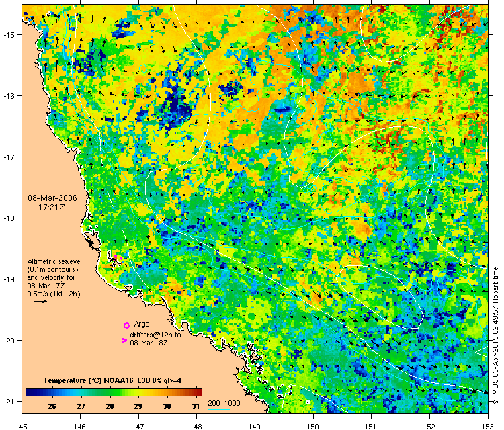Click the -16 latitude axis label
Image resolution: width=504 pixels, height=430 pixels.
point(8,96)
